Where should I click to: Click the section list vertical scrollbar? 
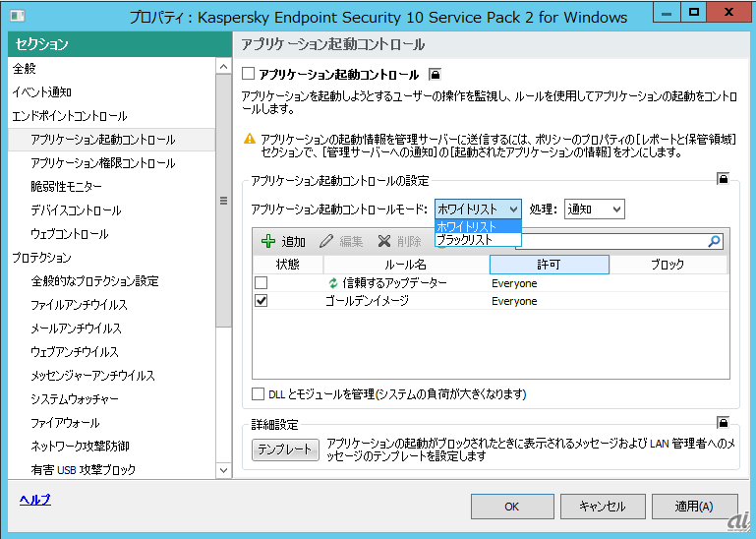pyautogui.click(x=223, y=202)
